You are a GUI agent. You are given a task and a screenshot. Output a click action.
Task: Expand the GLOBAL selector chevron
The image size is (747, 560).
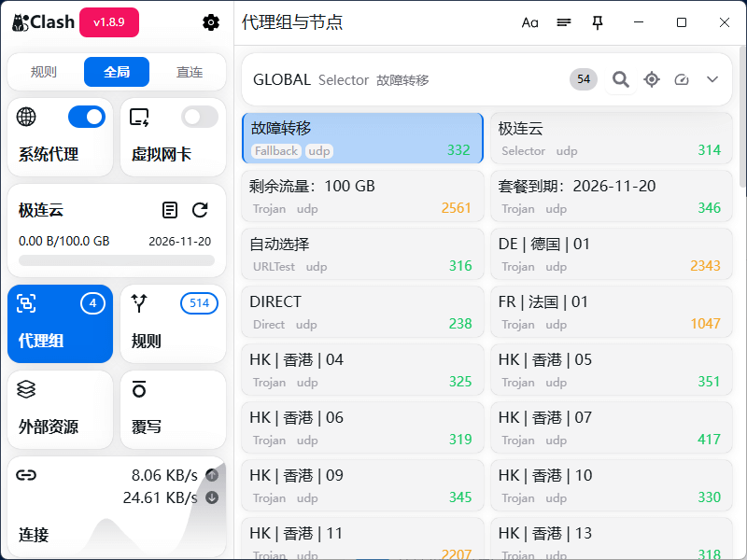[x=714, y=79]
